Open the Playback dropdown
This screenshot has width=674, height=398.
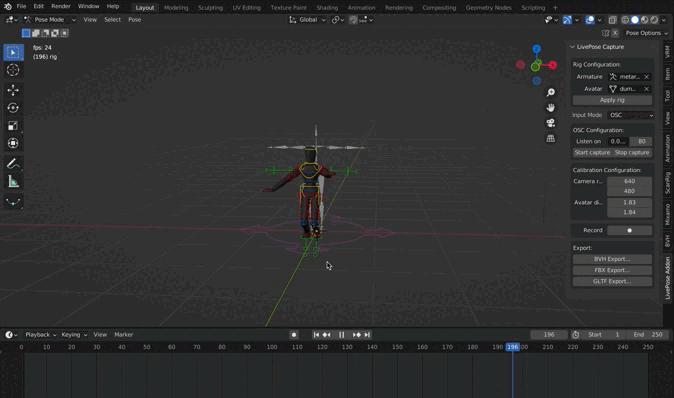pos(41,335)
